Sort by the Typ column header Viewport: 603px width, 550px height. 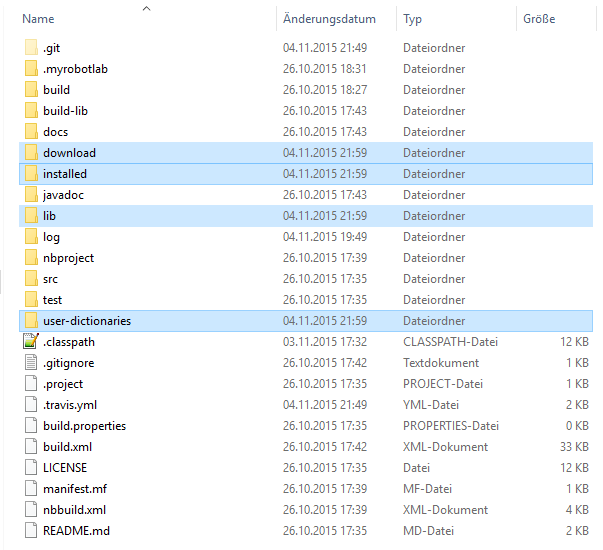[x=412, y=19]
